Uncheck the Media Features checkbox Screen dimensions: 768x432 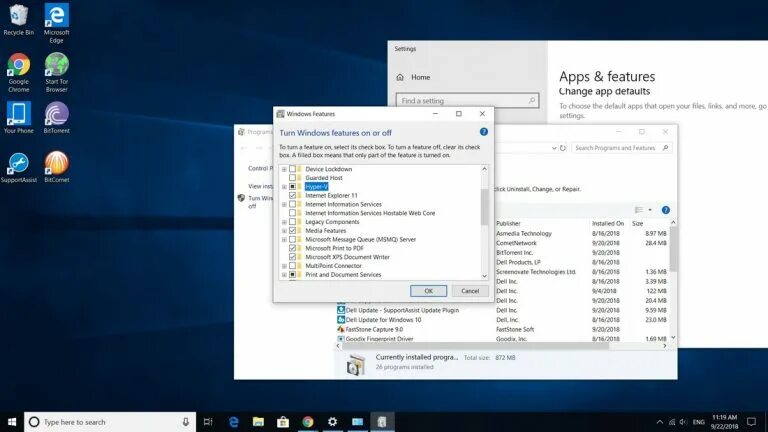point(292,231)
